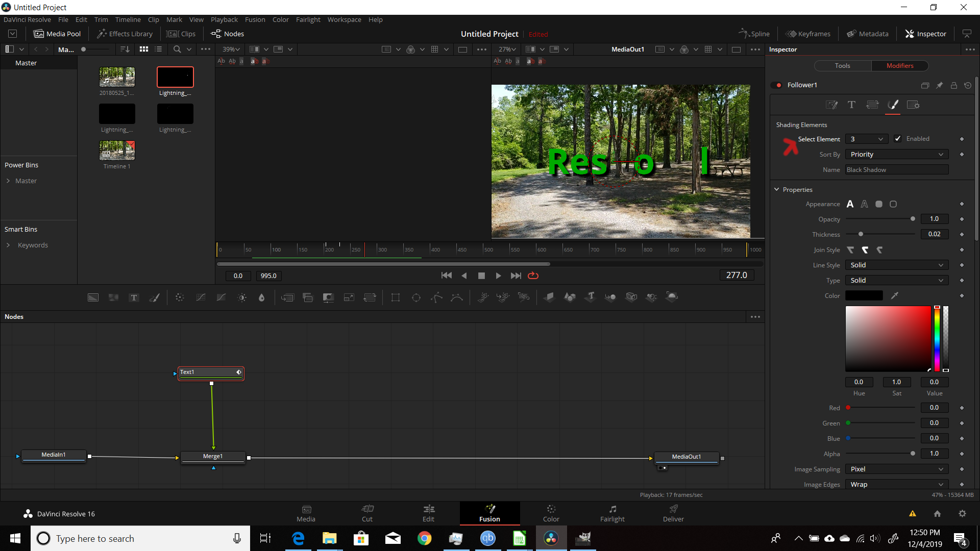This screenshot has height=551, width=980.
Task: Open the Image Sampling Pixel dropdown
Action: (897, 469)
